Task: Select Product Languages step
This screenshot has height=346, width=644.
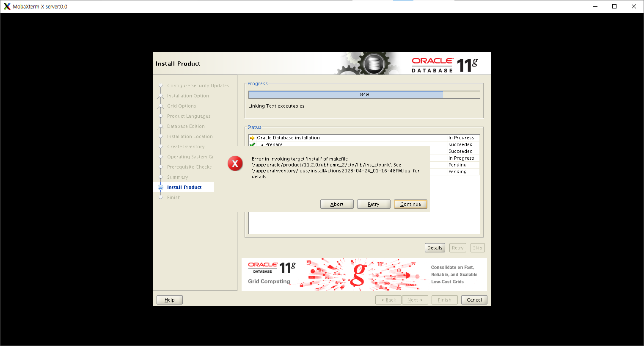Action: click(189, 116)
